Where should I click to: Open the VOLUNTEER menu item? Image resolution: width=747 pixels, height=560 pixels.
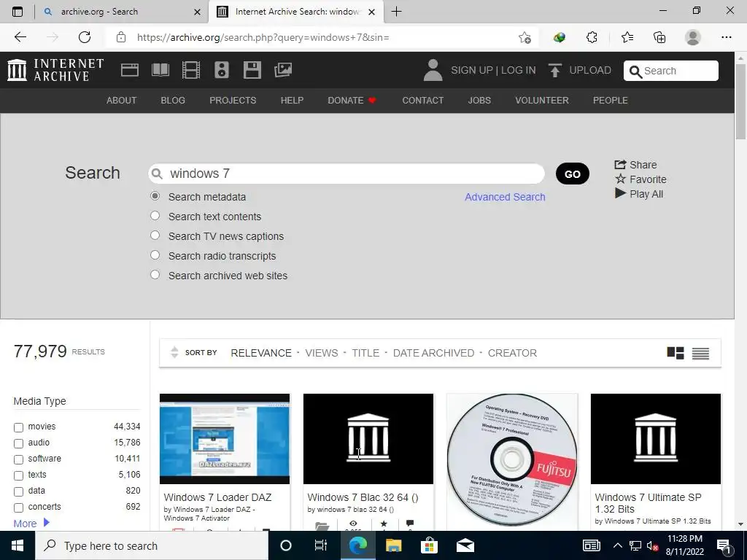pyautogui.click(x=542, y=101)
